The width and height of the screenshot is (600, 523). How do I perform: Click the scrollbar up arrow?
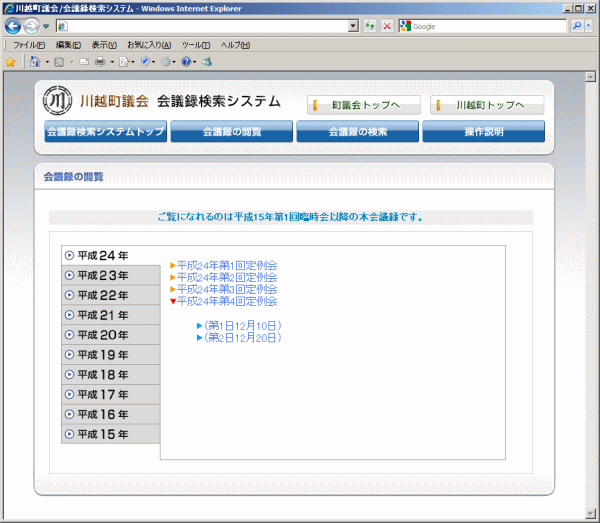click(x=590, y=77)
